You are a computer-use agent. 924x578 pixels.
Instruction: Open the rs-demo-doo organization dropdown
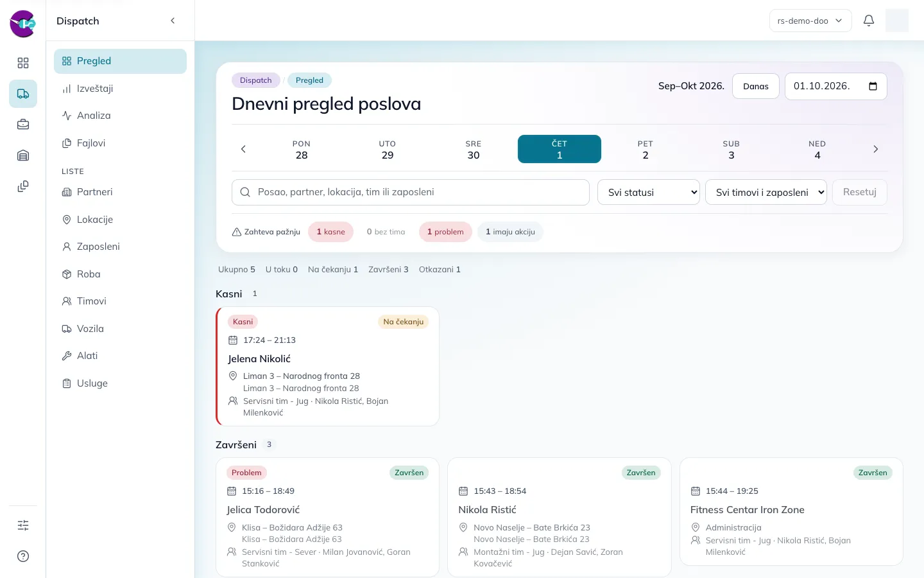pos(810,21)
